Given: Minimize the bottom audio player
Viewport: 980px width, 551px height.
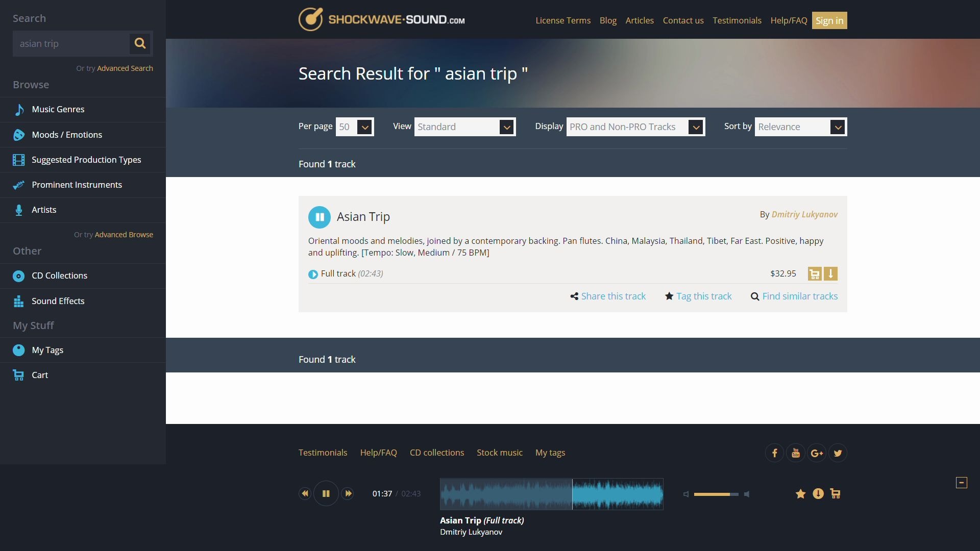Looking at the screenshot, I should coord(962,483).
